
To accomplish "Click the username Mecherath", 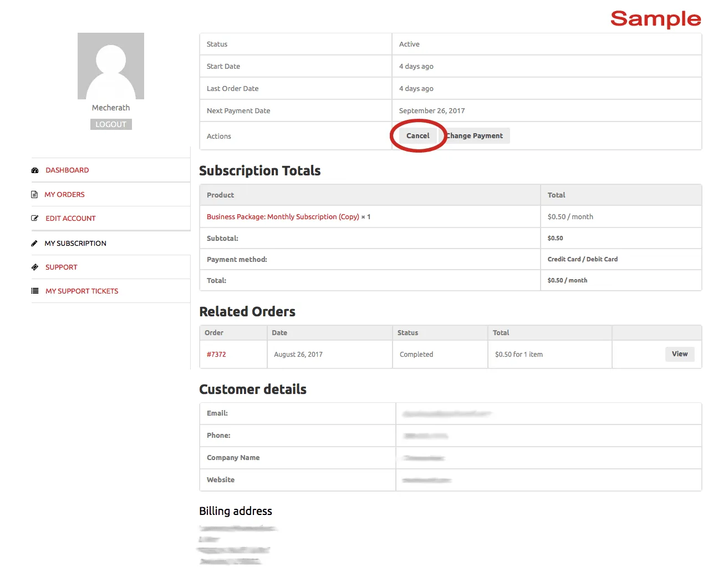I will tap(111, 108).
